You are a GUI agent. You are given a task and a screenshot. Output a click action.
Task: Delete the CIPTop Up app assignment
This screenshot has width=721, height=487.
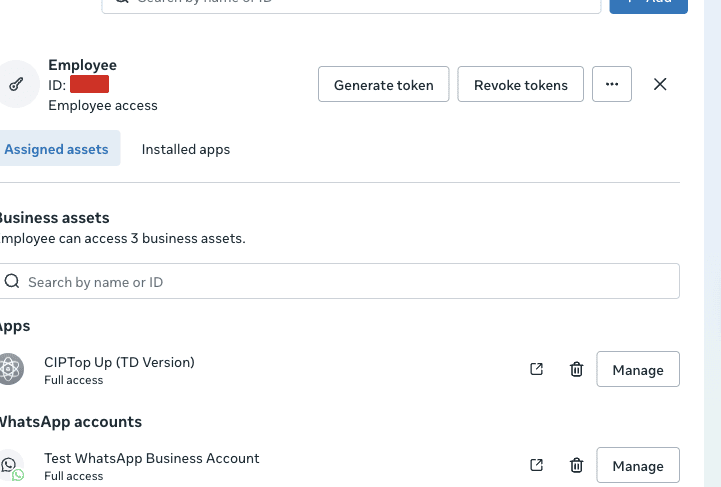coord(577,369)
